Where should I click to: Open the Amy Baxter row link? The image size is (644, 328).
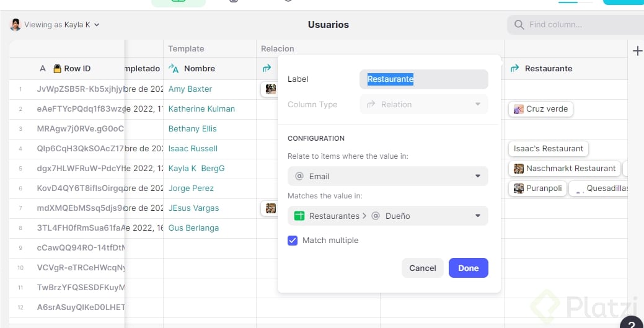[190, 89]
